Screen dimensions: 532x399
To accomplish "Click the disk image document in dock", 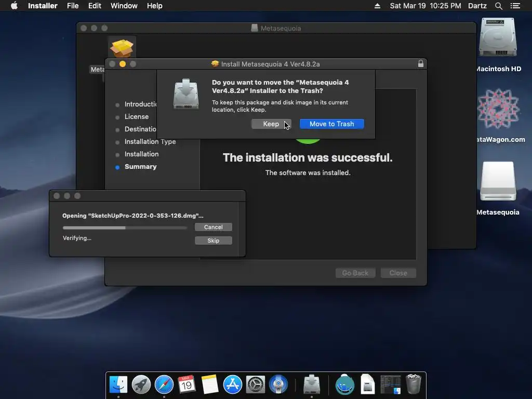I will [x=367, y=384].
